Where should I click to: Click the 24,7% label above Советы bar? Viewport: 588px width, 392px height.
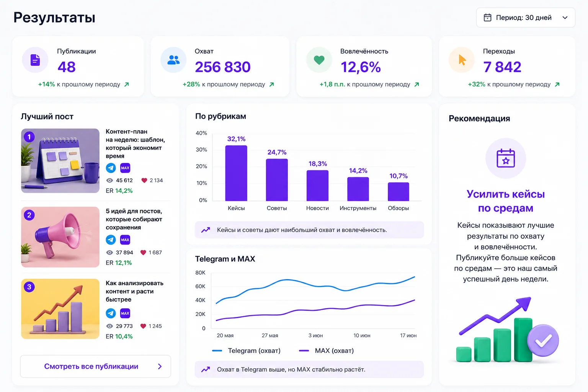pos(277,152)
